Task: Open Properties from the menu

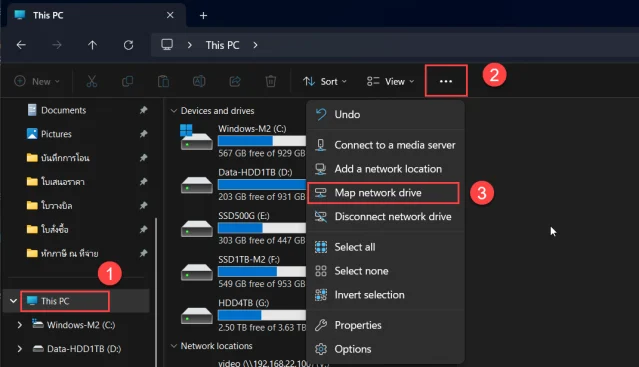Action: pyautogui.click(x=385, y=325)
